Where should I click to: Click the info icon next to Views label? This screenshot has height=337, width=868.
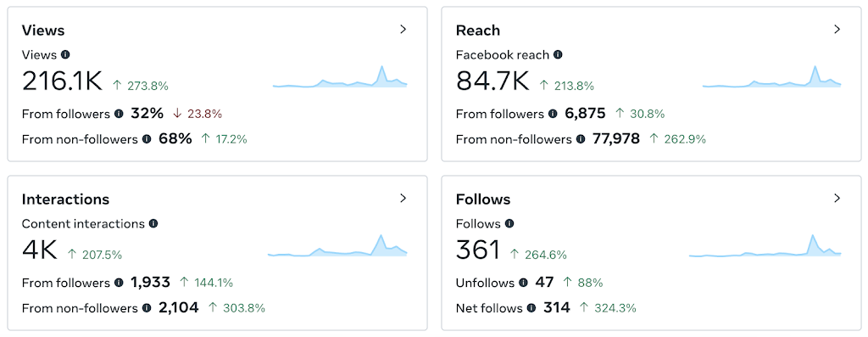pyautogui.click(x=65, y=55)
